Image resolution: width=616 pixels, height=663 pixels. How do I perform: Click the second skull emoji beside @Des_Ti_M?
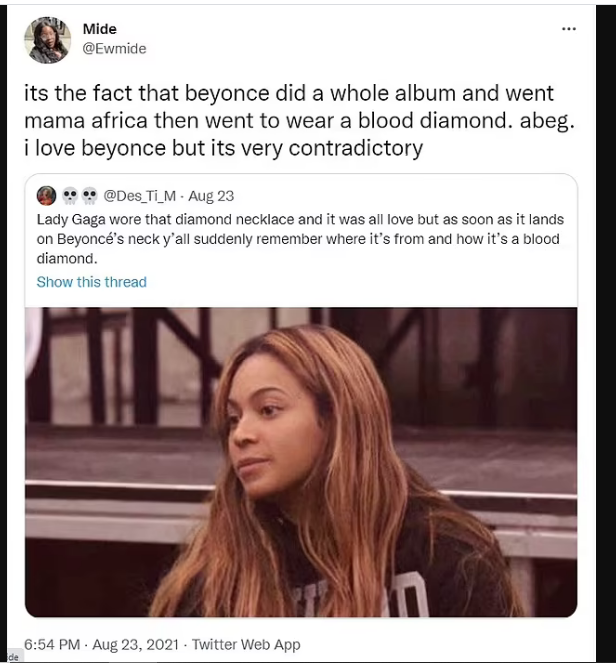point(89,196)
